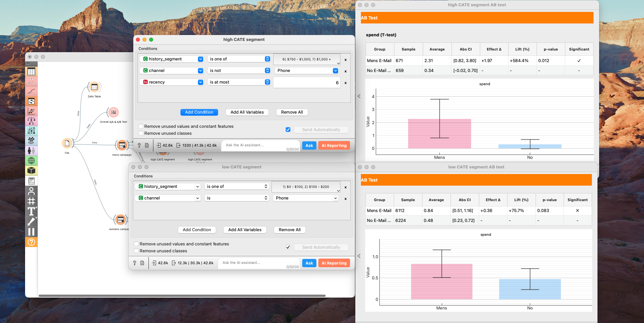Click the orange help icon in sidebar
The width and height of the screenshot is (644, 323).
click(31, 242)
